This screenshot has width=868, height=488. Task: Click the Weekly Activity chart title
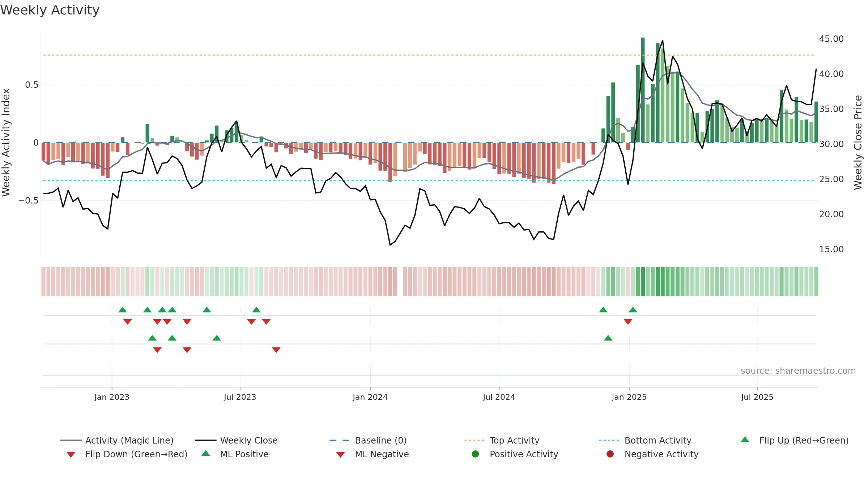pos(50,10)
